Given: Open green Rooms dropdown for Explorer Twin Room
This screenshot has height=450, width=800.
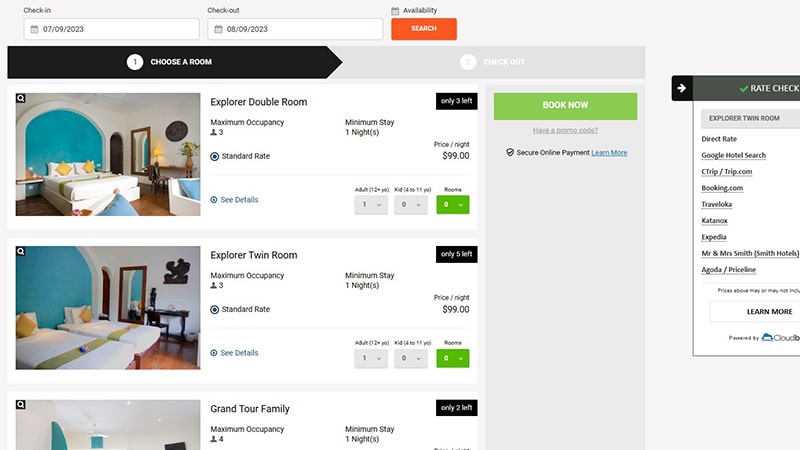Looking at the screenshot, I should click(453, 358).
